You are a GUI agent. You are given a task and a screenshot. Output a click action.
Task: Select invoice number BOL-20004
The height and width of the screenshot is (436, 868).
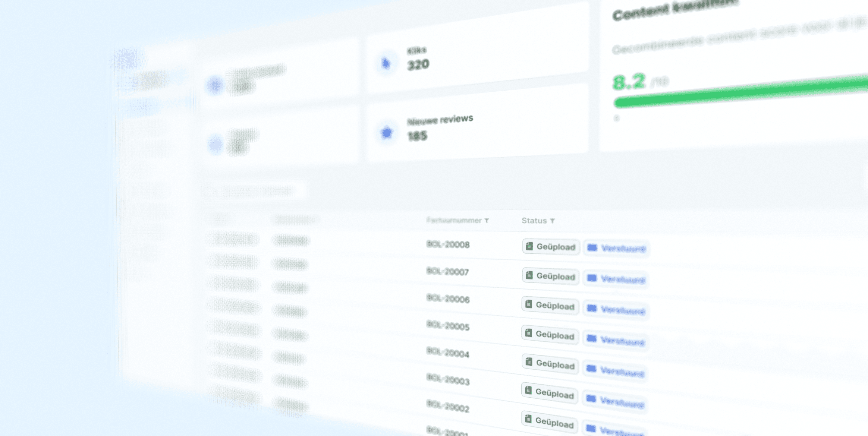pos(447,353)
